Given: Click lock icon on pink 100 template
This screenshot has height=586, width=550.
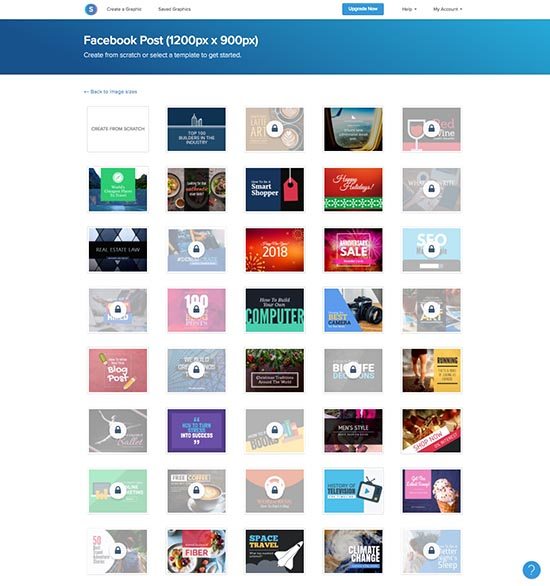Looking at the screenshot, I should (x=196, y=309).
